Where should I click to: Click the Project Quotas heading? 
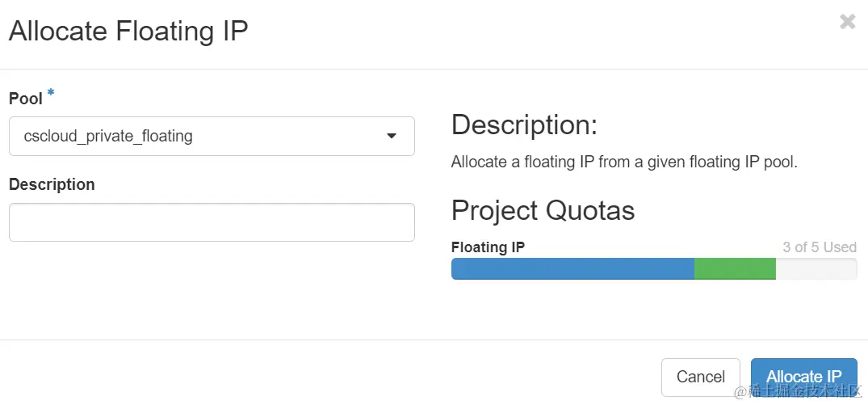click(x=543, y=210)
